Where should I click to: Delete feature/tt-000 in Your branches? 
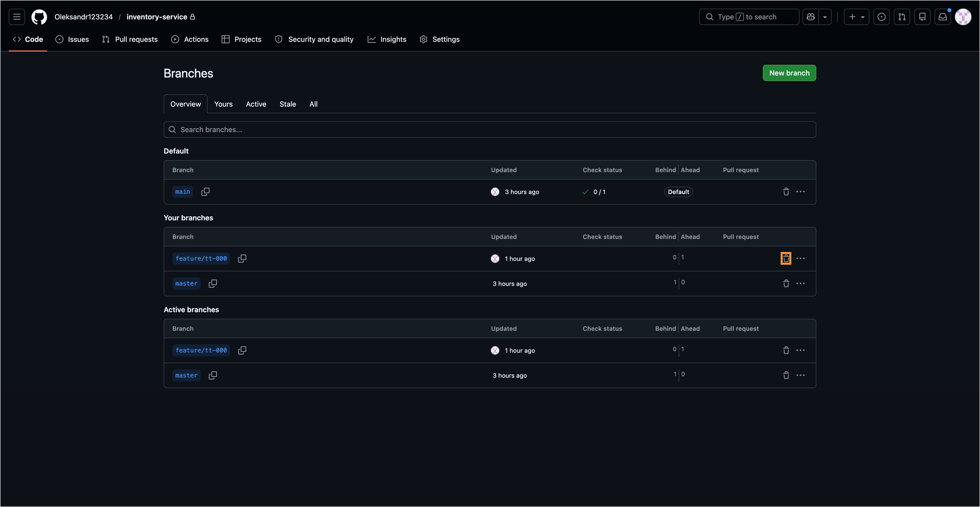(x=786, y=258)
